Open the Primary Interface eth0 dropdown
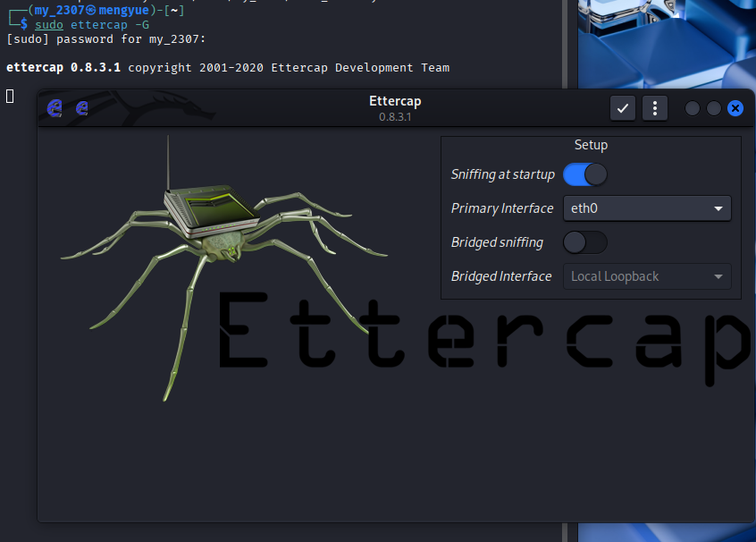 tap(647, 208)
